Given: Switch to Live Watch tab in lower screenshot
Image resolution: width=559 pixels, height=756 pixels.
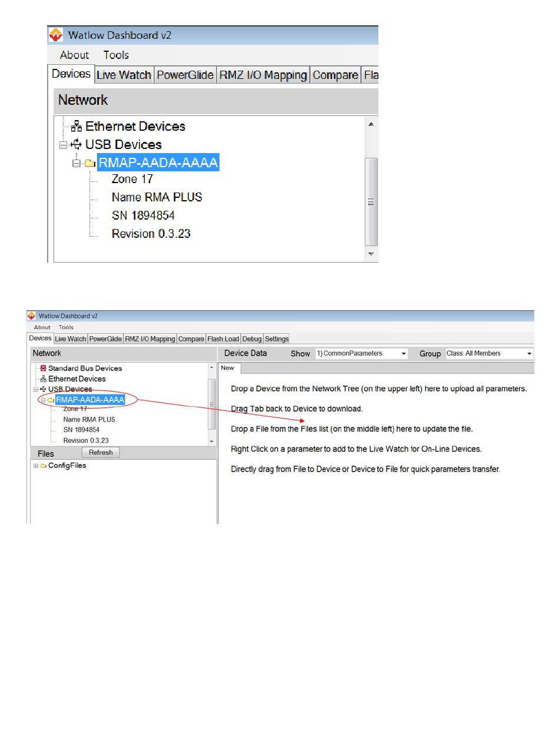Looking at the screenshot, I should click(71, 339).
